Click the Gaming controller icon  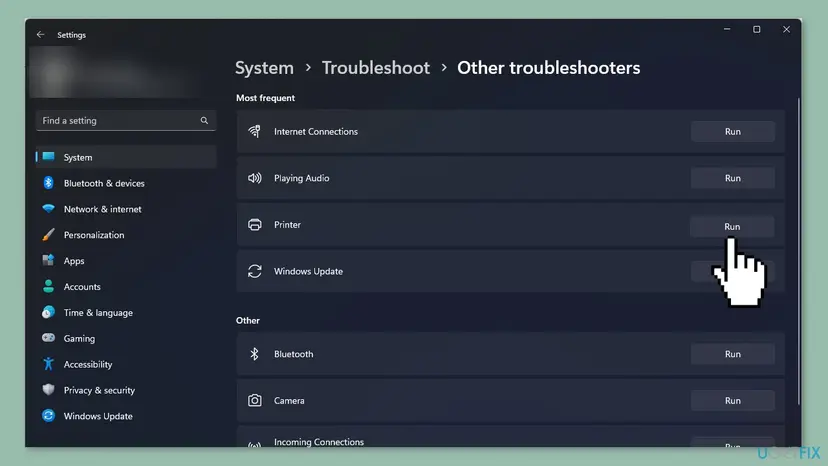tap(49, 338)
